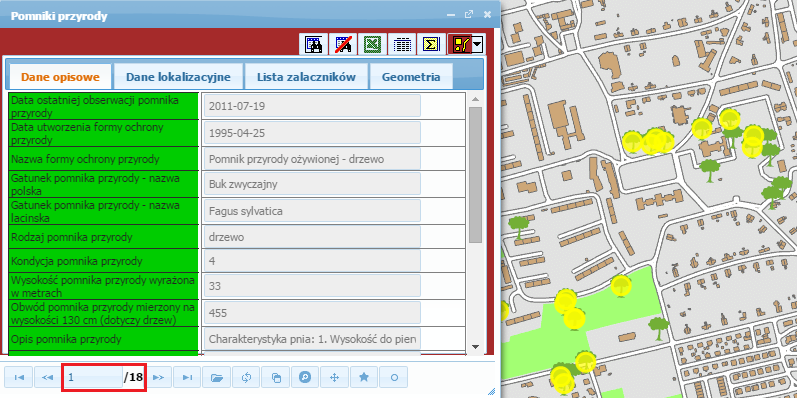Open the Dane lokalizacyjne tab
This screenshot has width=797, height=398.
(x=178, y=77)
